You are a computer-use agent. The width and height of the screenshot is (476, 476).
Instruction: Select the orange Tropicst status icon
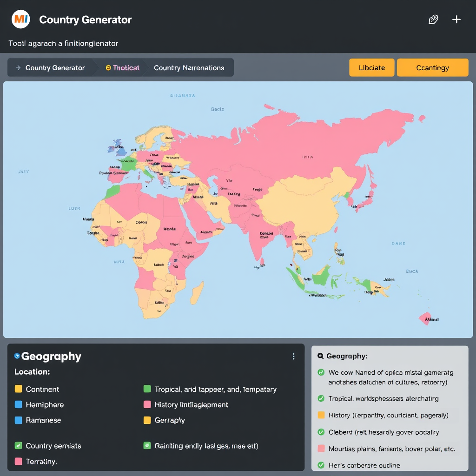tap(107, 67)
